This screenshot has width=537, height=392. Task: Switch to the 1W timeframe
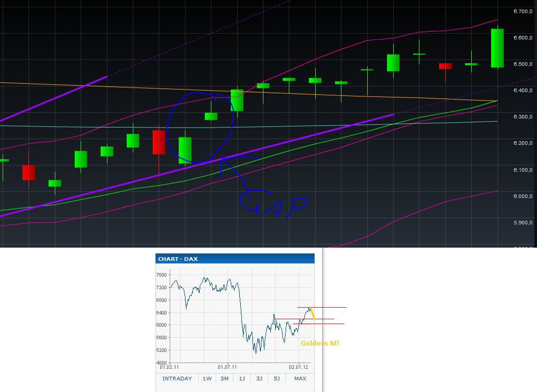(x=206, y=378)
